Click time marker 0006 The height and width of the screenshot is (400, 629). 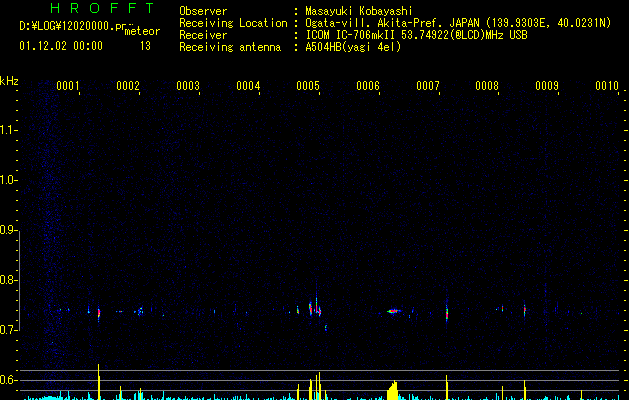tap(368, 86)
